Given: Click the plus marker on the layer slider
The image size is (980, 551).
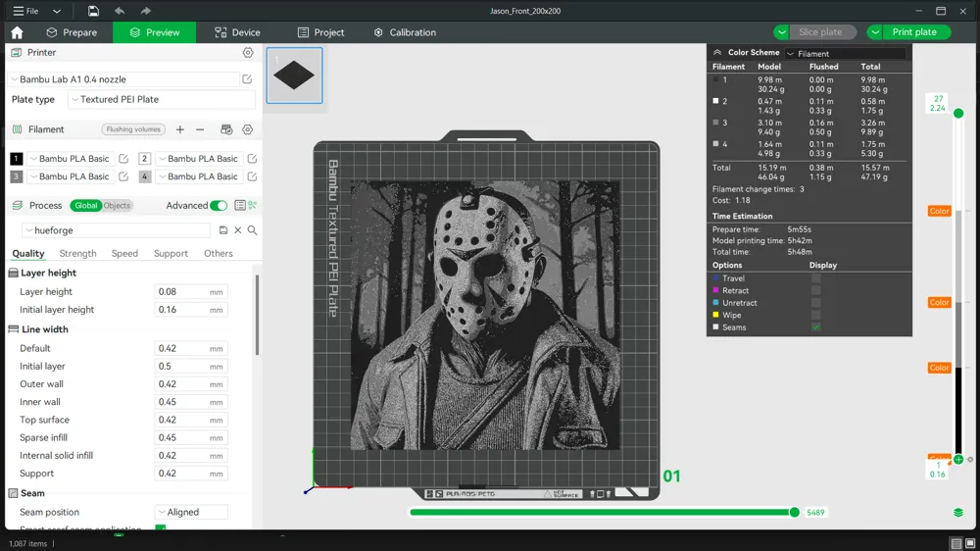Looking at the screenshot, I should click(958, 460).
